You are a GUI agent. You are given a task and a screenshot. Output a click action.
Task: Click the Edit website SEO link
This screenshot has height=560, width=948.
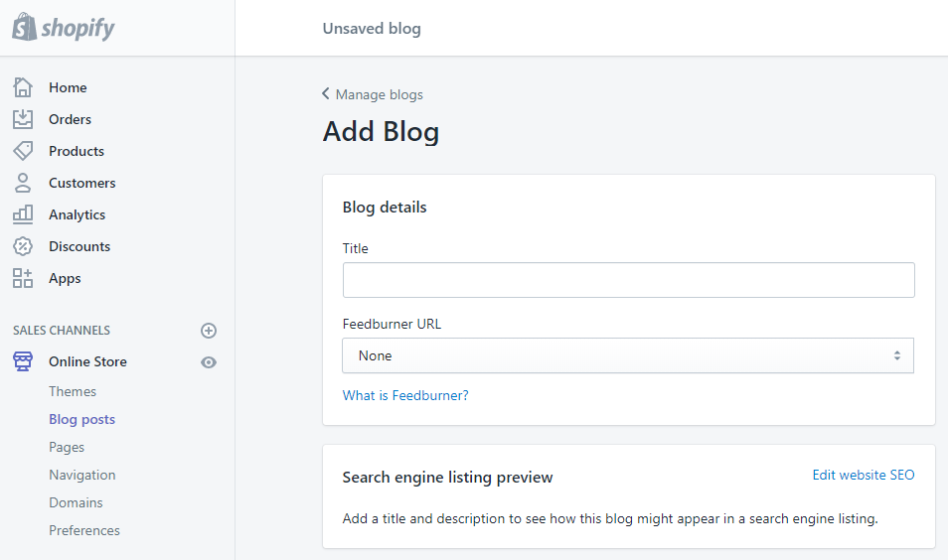click(863, 475)
